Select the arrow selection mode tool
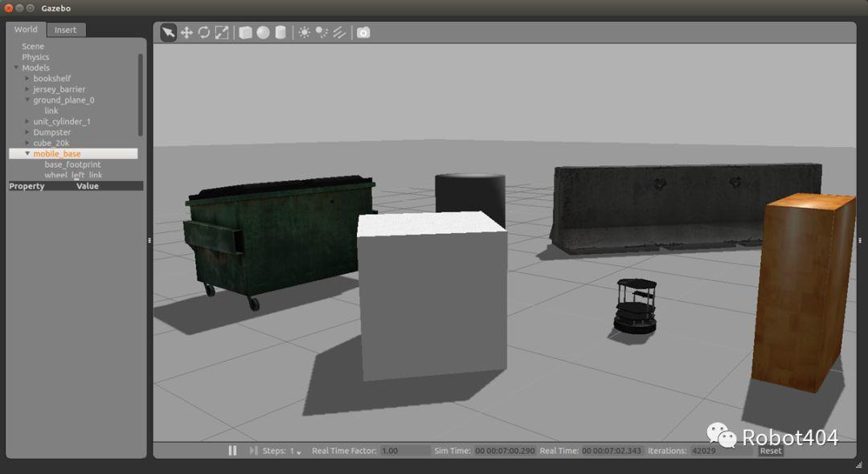The width and height of the screenshot is (868, 474). (168, 33)
